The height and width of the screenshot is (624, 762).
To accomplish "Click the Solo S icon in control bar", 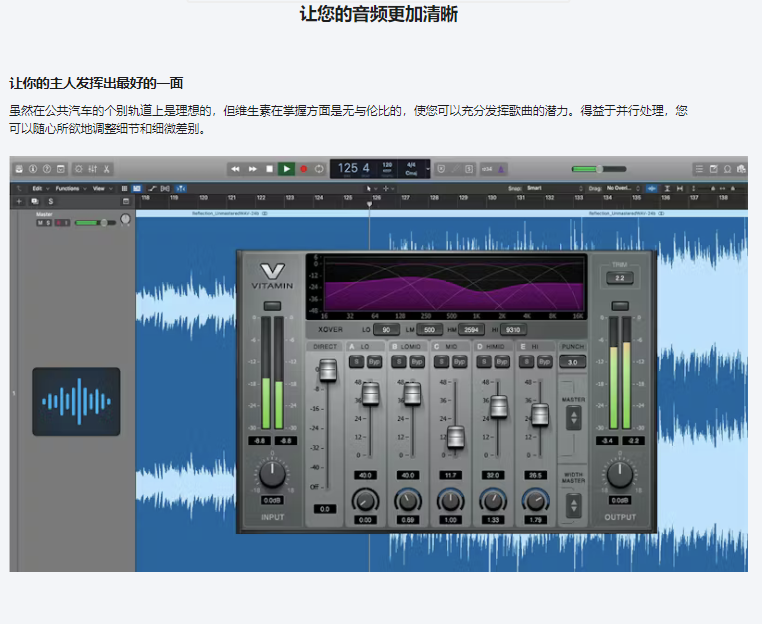I will pyautogui.click(x=469, y=169).
